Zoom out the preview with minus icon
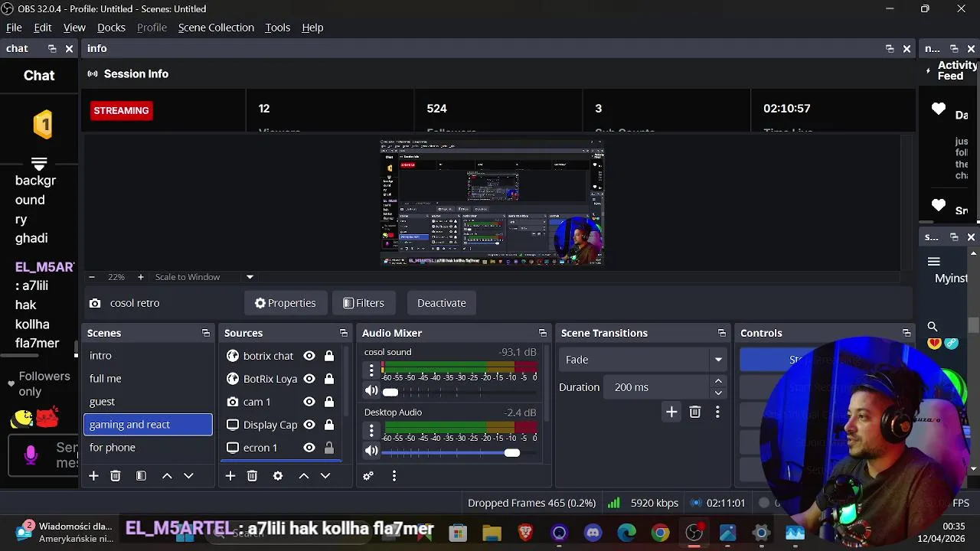This screenshot has width=980, height=551. coord(91,277)
